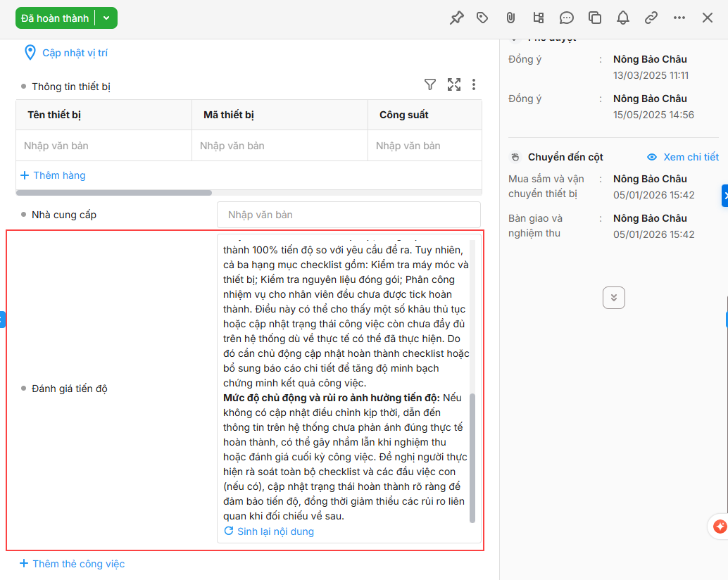This screenshot has height=580, width=728.
Task: Click the notification bell icon
Action: (x=623, y=18)
